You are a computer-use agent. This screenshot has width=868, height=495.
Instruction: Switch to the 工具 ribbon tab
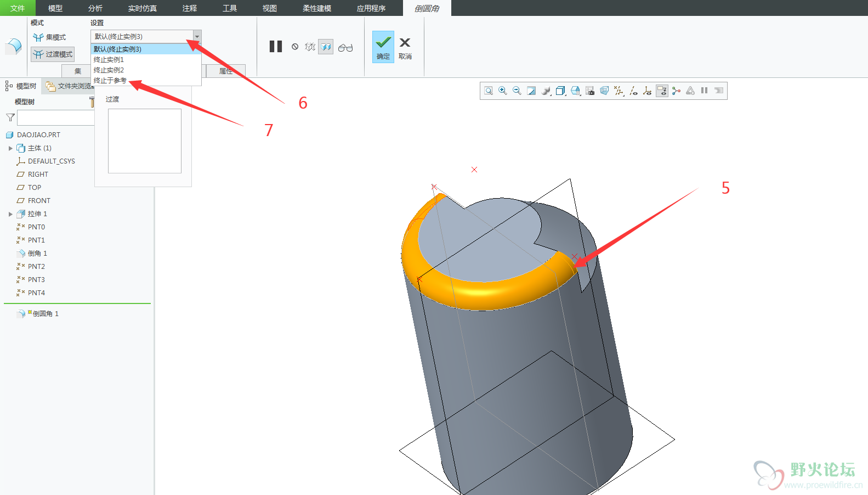[230, 8]
